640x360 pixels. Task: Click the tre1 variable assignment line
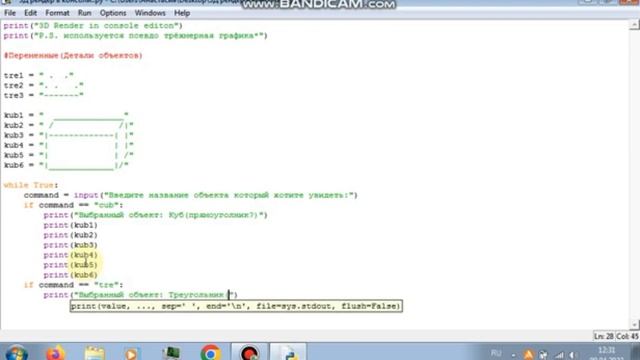coord(39,76)
